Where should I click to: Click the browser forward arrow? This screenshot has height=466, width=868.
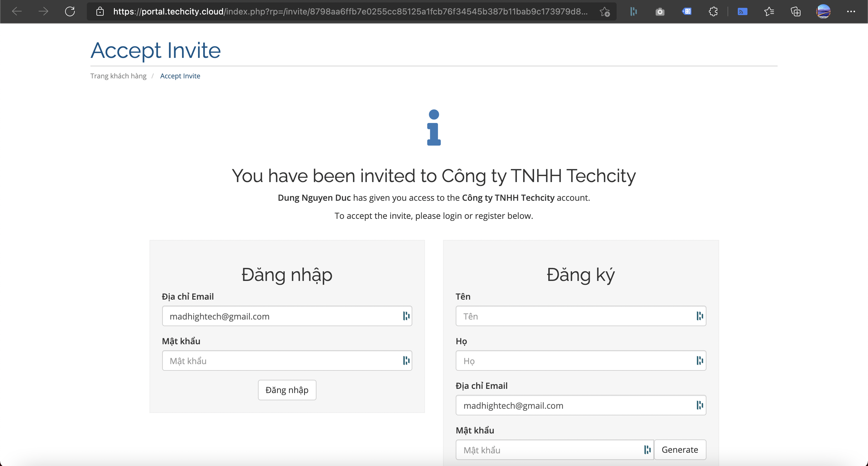[43, 11]
